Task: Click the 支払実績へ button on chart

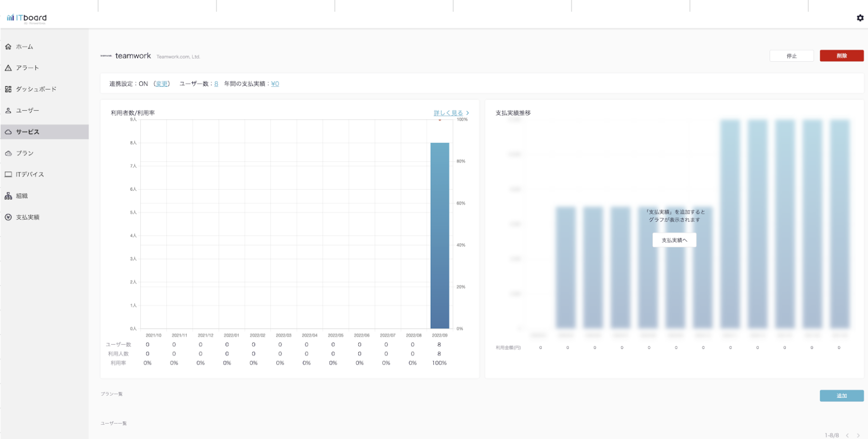Action: 674,240
